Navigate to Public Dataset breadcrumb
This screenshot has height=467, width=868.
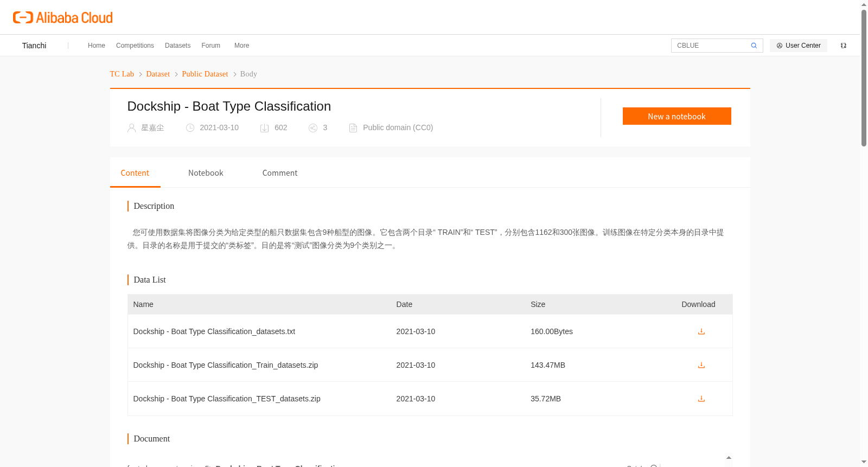coord(205,74)
